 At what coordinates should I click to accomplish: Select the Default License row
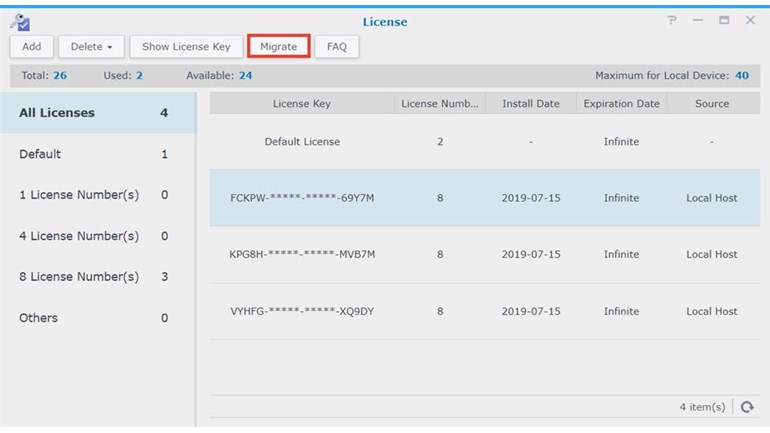[485, 142]
